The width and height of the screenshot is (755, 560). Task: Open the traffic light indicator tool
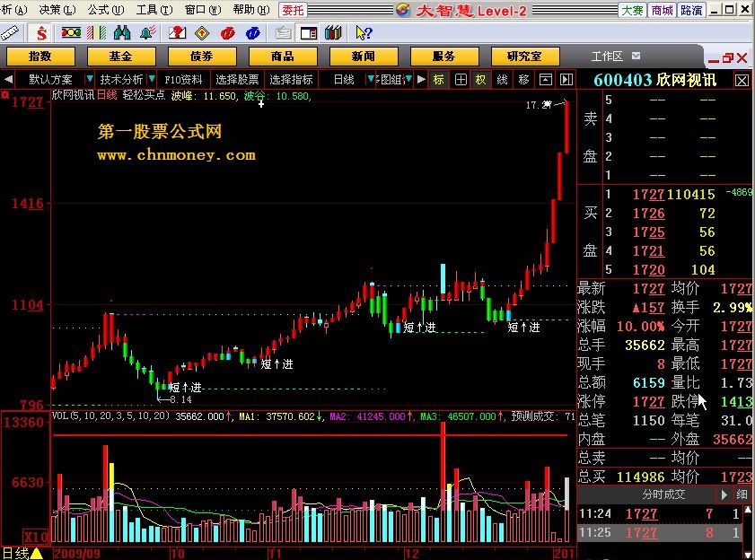click(x=71, y=32)
